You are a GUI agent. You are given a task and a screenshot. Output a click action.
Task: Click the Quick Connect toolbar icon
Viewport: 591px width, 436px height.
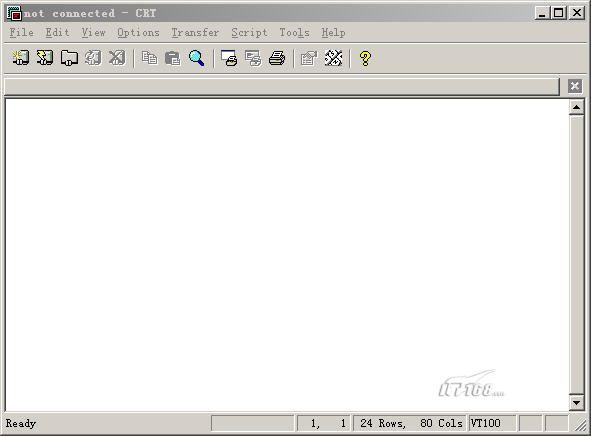45,58
